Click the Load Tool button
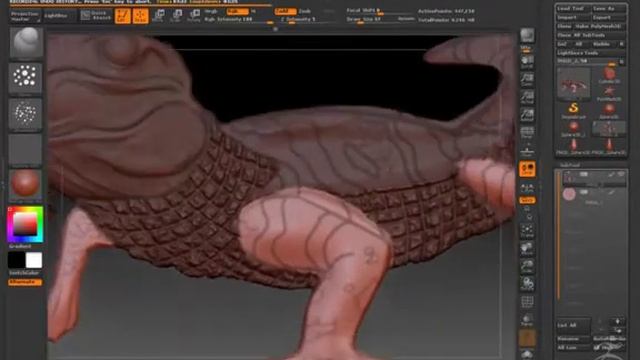The height and width of the screenshot is (360, 640). coord(573,9)
